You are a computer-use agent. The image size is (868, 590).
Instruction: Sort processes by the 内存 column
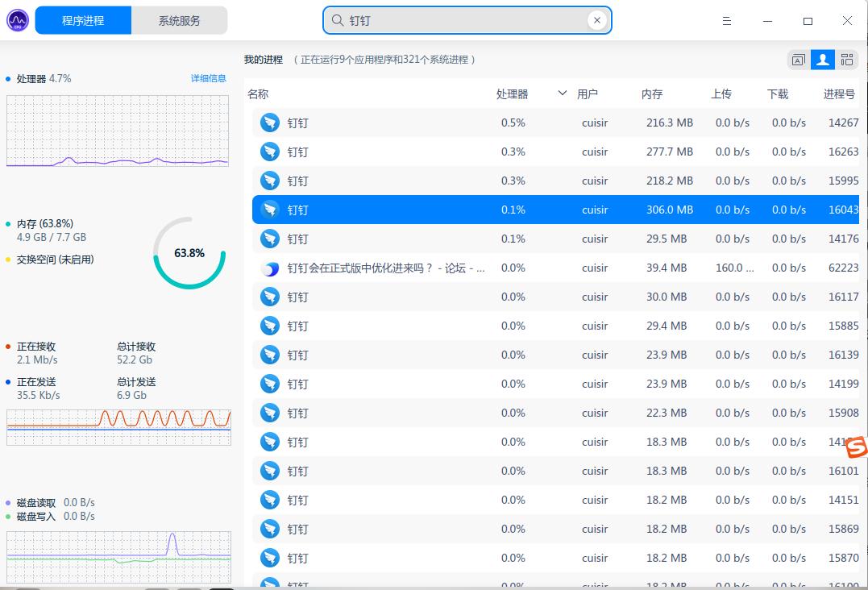click(652, 93)
